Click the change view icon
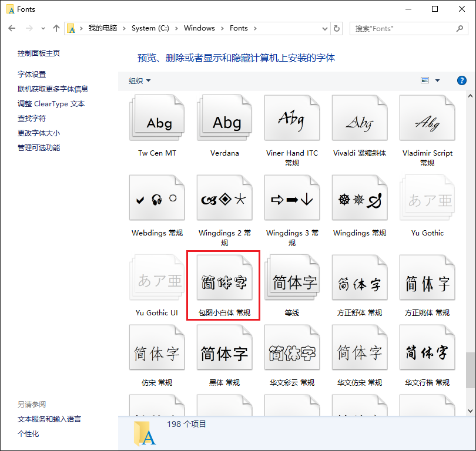Image resolution: width=476 pixels, height=451 pixels. coord(425,80)
